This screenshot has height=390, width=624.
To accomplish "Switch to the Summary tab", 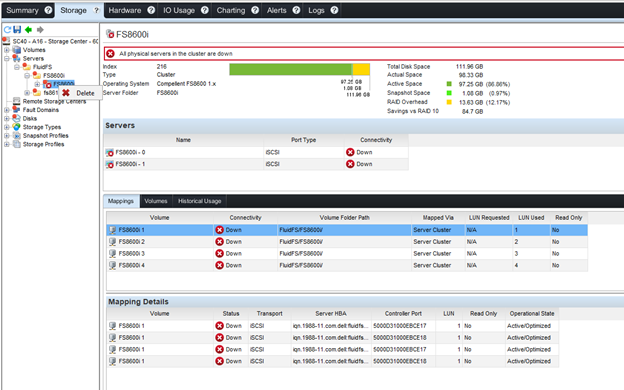I will 22,10.
